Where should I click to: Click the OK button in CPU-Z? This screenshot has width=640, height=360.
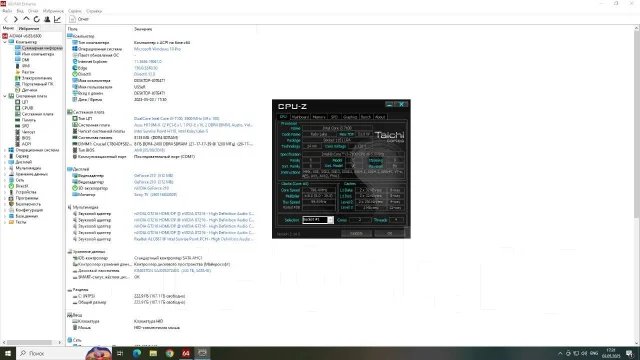[389, 233]
